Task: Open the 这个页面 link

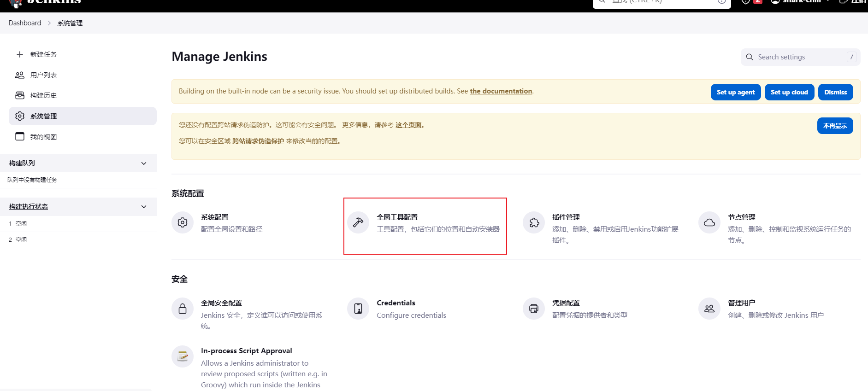Action: [x=408, y=125]
